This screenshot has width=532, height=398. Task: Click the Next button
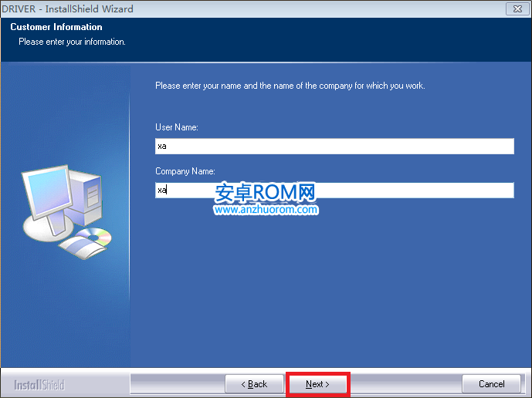[x=317, y=384]
